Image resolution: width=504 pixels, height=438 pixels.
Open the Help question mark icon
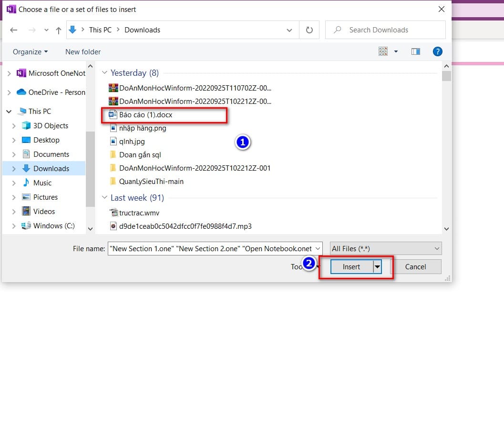coord(437,51)
